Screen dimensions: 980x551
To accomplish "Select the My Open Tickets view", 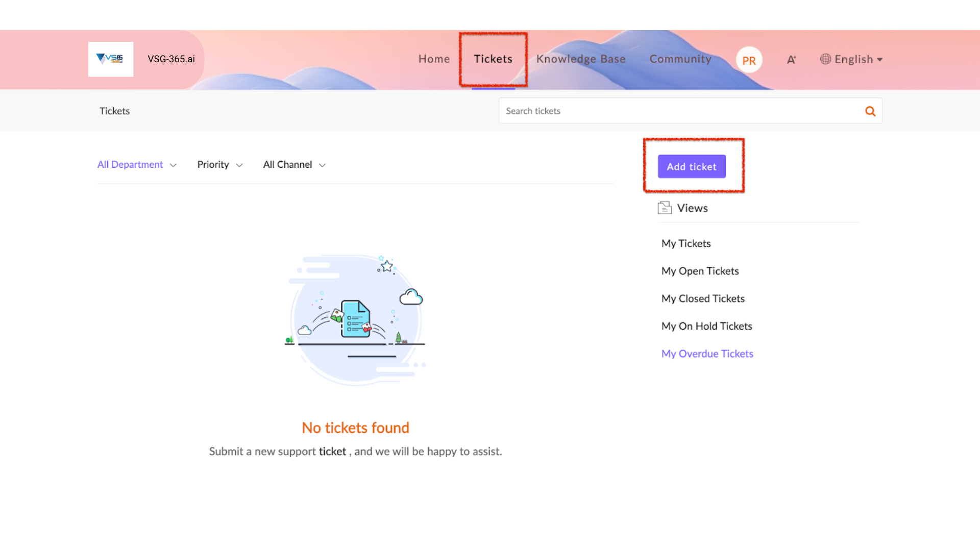I will click(700, 271).
